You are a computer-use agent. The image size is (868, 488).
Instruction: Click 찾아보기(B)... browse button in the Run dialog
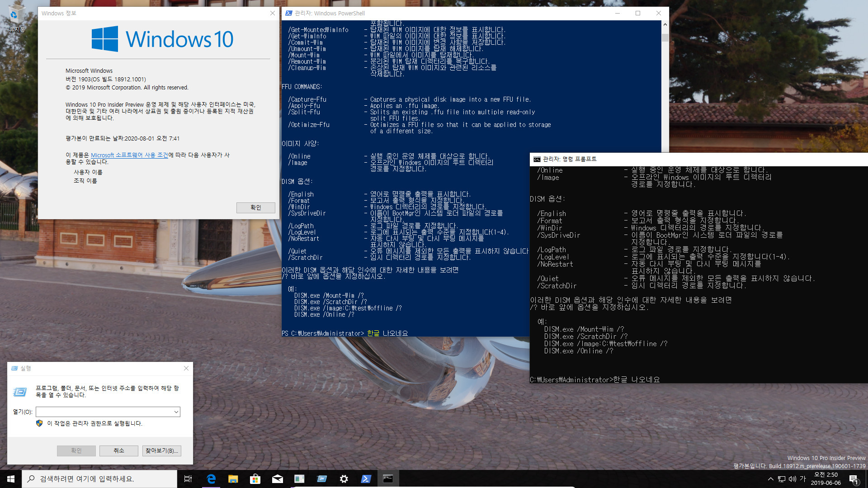coord(162,451)
